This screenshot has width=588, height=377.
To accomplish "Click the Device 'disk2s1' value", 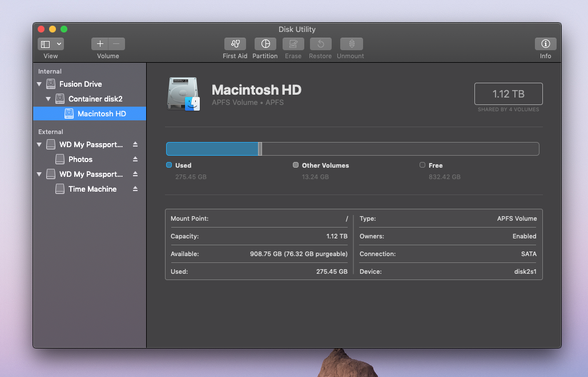I will 525,271.
